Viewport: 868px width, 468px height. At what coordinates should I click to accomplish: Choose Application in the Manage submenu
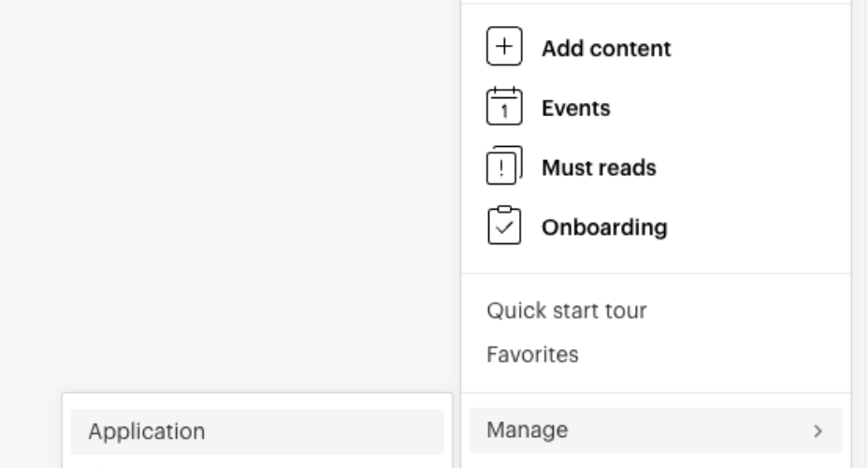(147, 431)
